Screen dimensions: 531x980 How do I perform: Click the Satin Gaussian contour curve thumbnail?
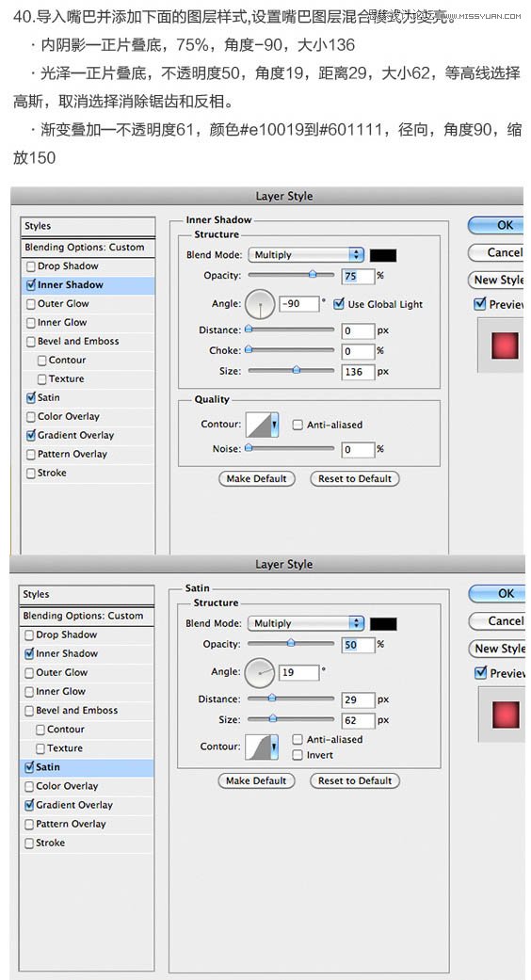258,747
